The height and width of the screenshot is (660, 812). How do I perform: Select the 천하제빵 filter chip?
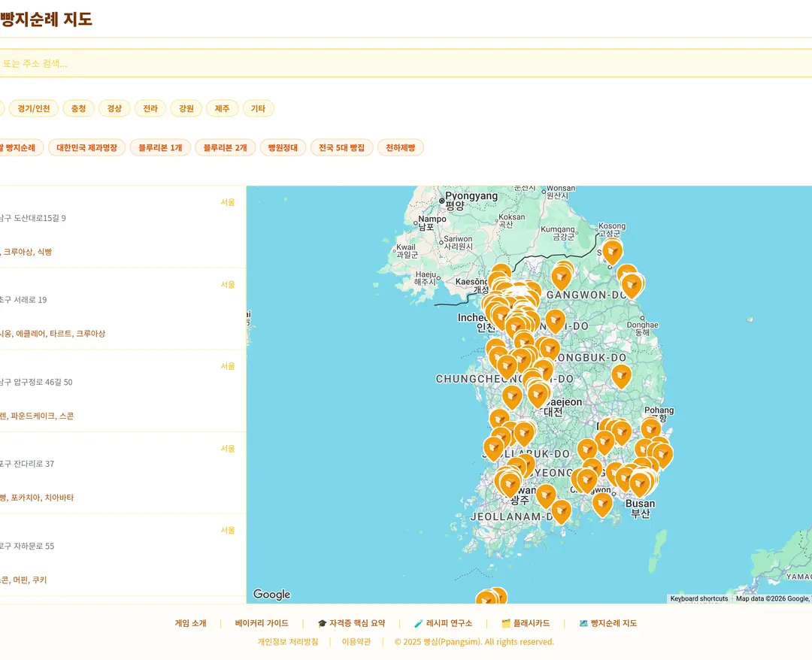point(400,147)
